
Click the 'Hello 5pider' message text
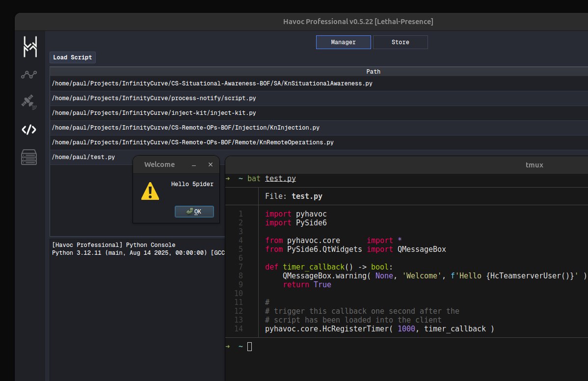coord(192,184)
